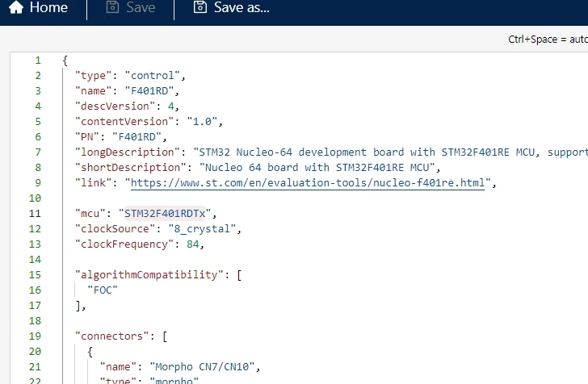Click the descVersion value 4
This screenshot has height=384, width=588.
[x=171, y=106]
